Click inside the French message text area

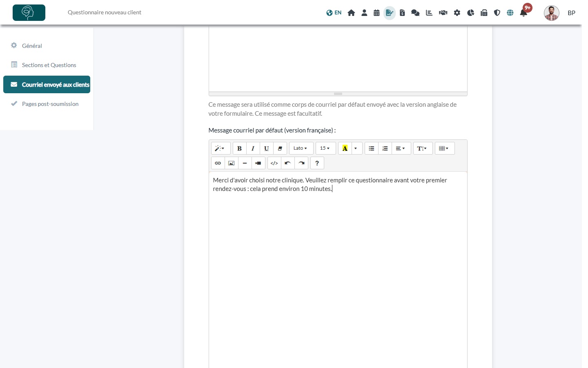click(338, 270)
